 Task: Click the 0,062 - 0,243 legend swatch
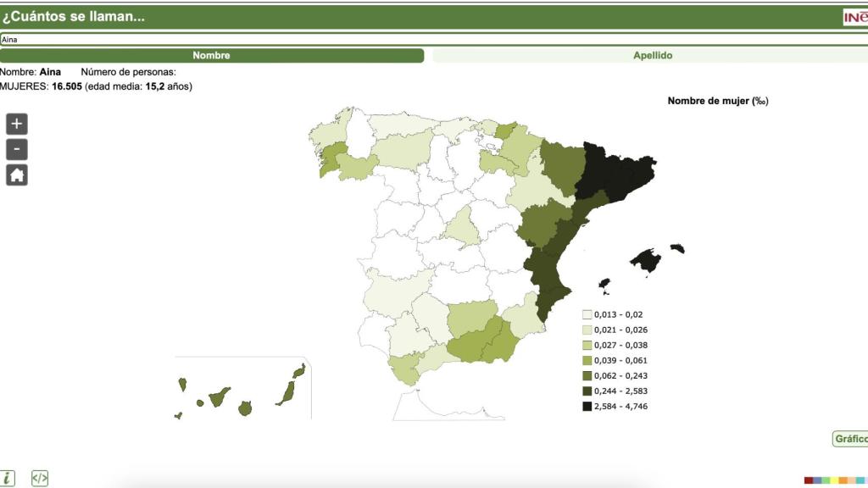pos(587,375)
